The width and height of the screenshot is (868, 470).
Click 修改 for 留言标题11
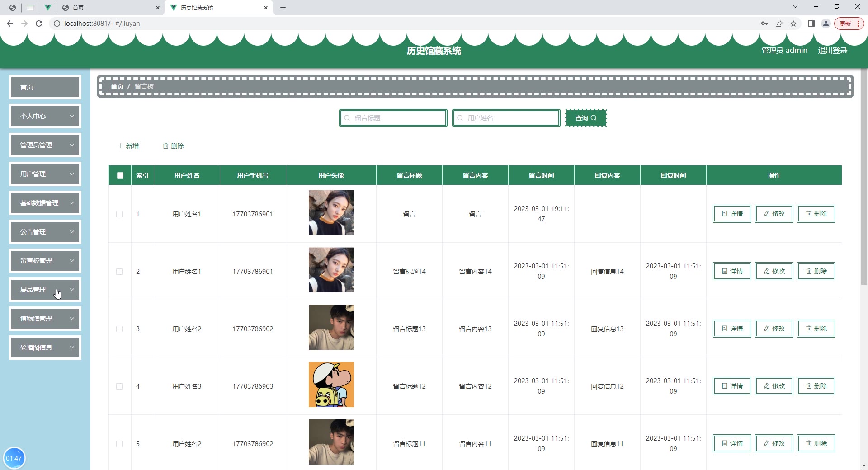(774, 443)
